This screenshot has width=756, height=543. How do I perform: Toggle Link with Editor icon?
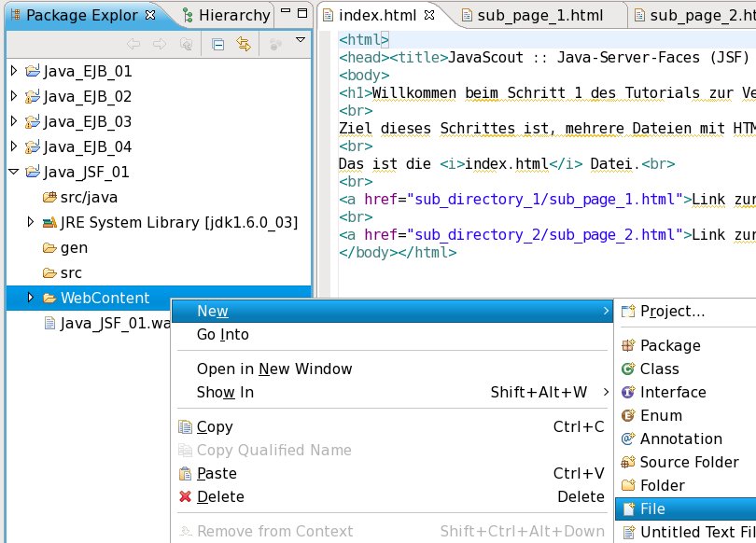244,43
